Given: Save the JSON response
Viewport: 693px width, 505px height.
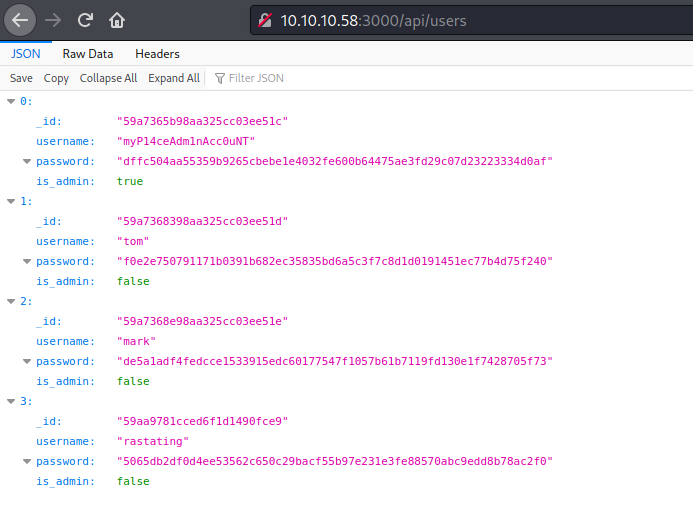Looking at the screenshot, I should pyautogui.click(x=21, y=78).
